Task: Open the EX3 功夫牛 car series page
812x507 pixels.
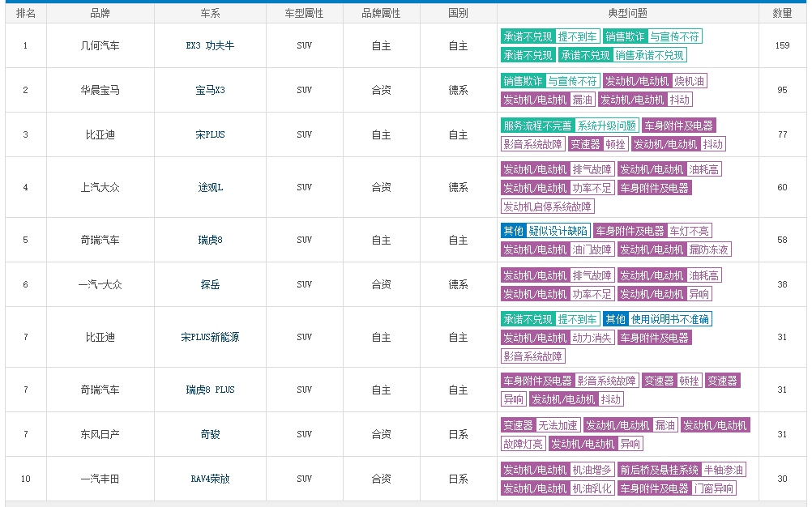Action: coord(210,46)
